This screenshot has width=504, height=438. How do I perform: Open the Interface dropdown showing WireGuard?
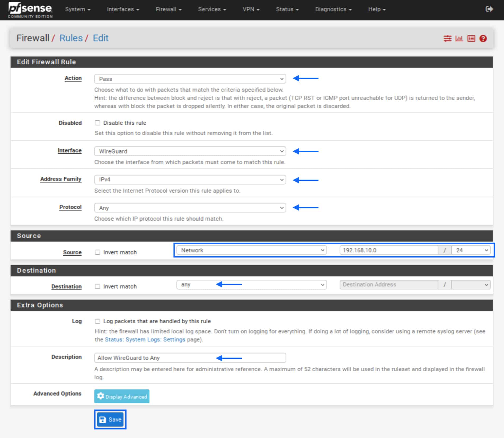190,151
